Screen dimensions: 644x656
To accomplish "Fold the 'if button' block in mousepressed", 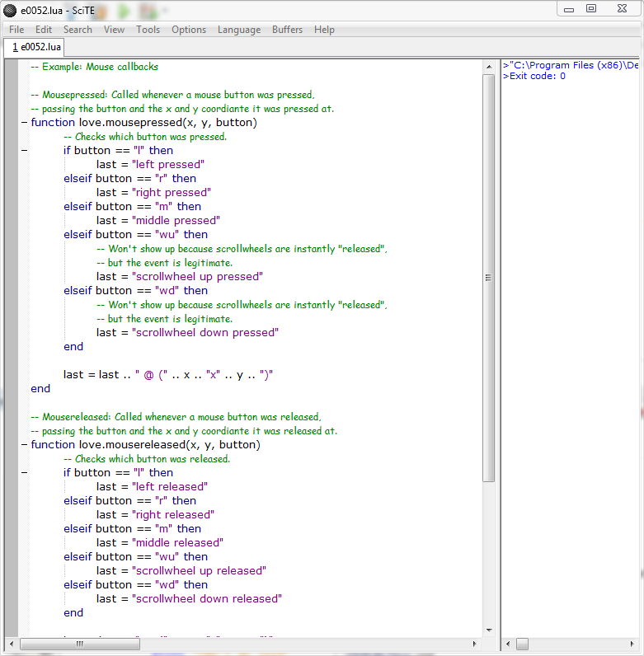I will [x=24, y=151].
